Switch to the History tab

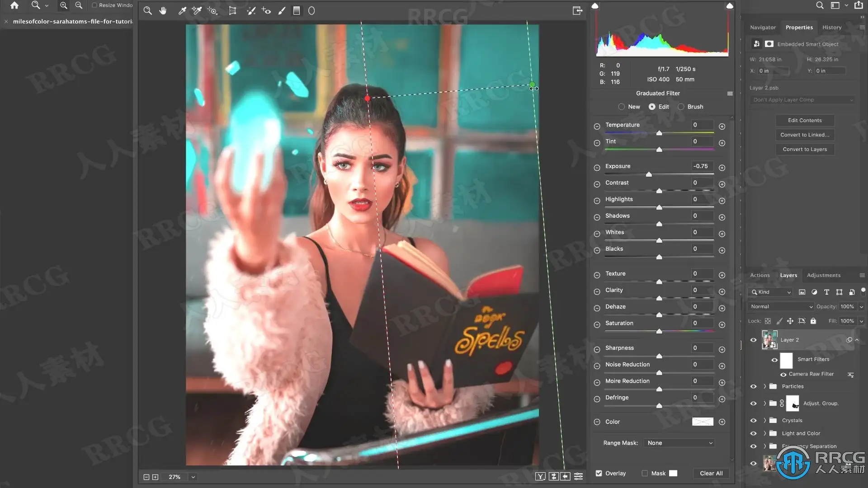coord(831,27)
